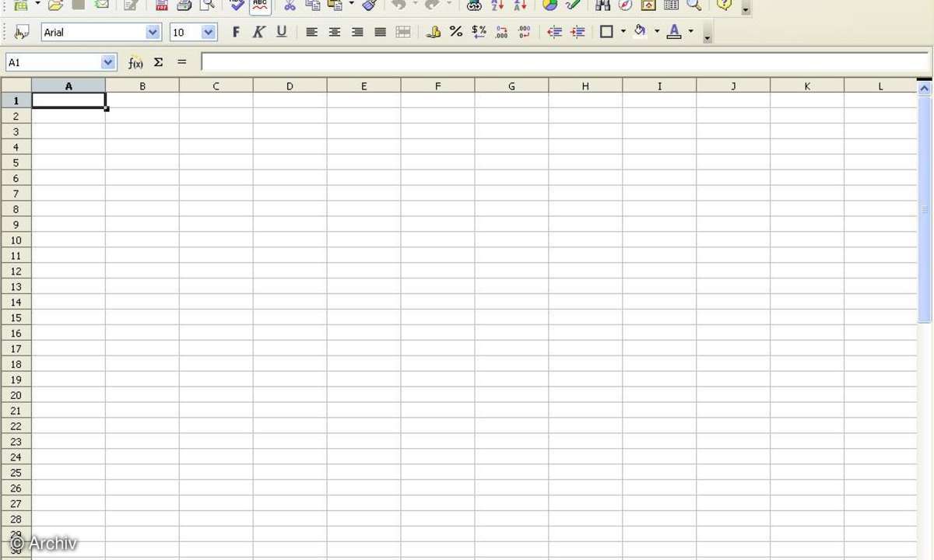Apply standard number format ($%)
This screenshot has width=934, height=560.
pos(479,32)
